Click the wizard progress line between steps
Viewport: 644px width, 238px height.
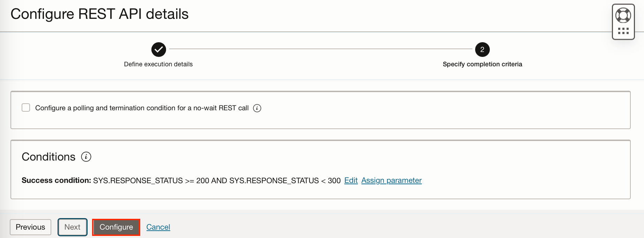[320, 50]
